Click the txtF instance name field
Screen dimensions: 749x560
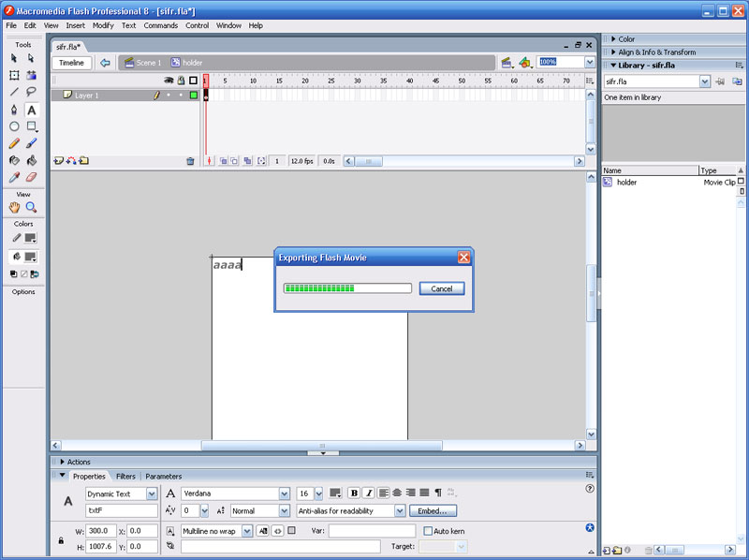pos(122,510)
